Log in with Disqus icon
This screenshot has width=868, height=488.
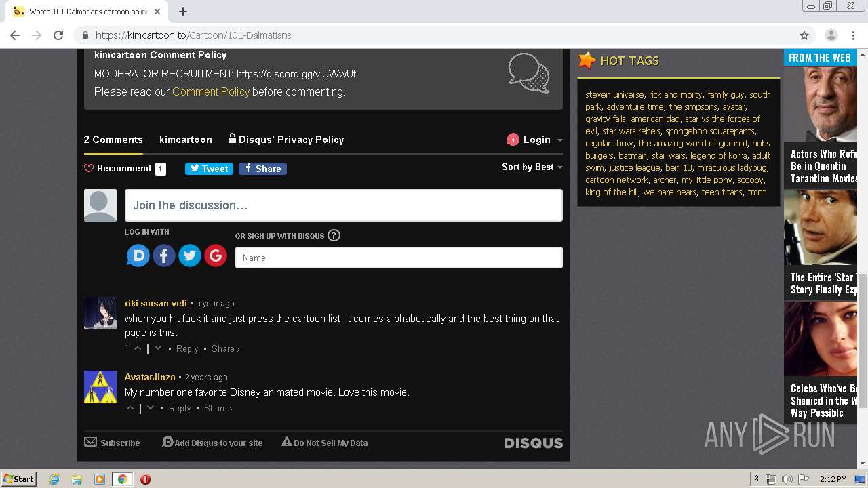pos(138,256)
